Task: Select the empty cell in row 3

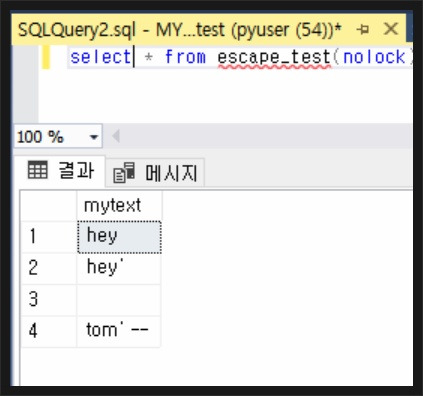Action: [119, 300]
